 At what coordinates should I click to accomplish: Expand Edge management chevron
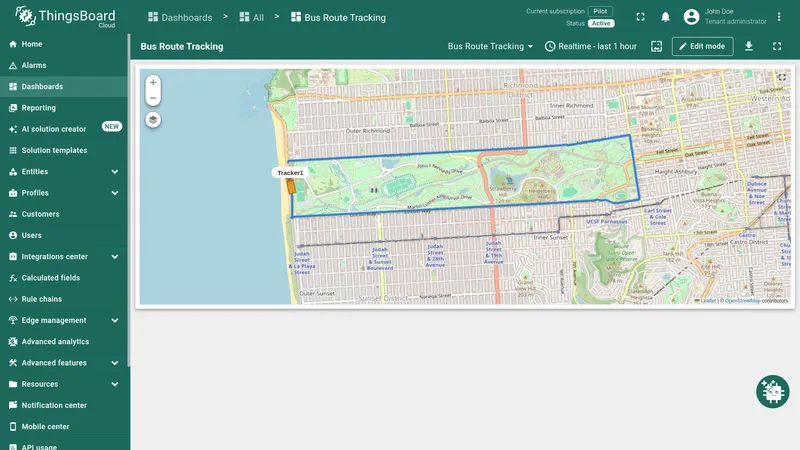pos(115,320)
